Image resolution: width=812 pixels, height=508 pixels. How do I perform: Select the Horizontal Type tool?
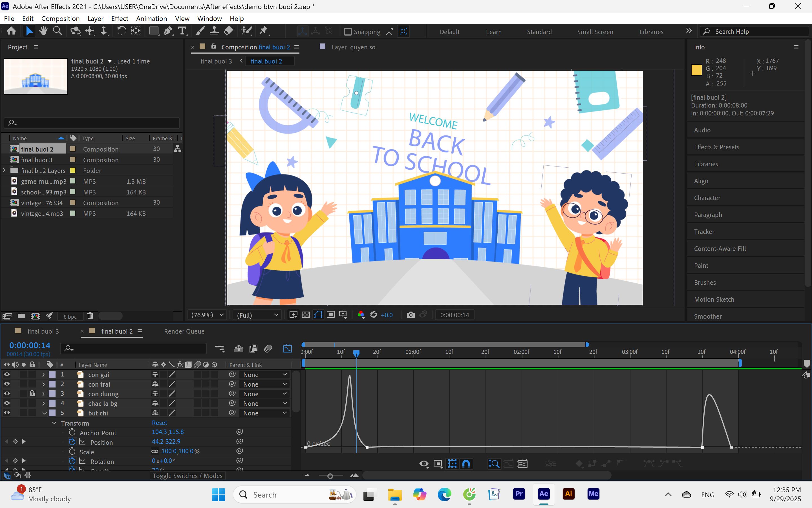click(x=182, y=31)
